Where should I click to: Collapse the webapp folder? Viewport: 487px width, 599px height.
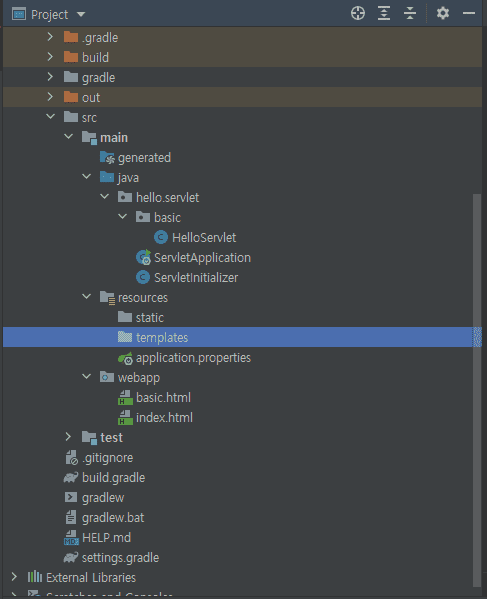coord(87,377)
